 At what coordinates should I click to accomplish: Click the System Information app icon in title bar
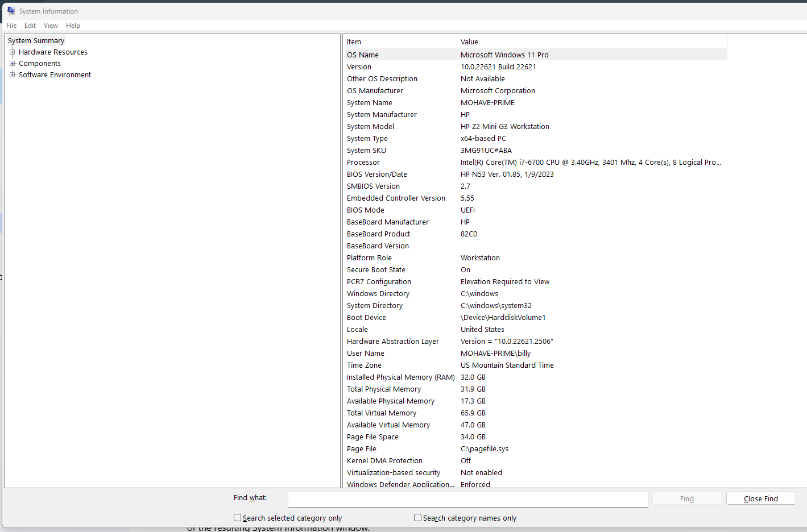[11, 11]
